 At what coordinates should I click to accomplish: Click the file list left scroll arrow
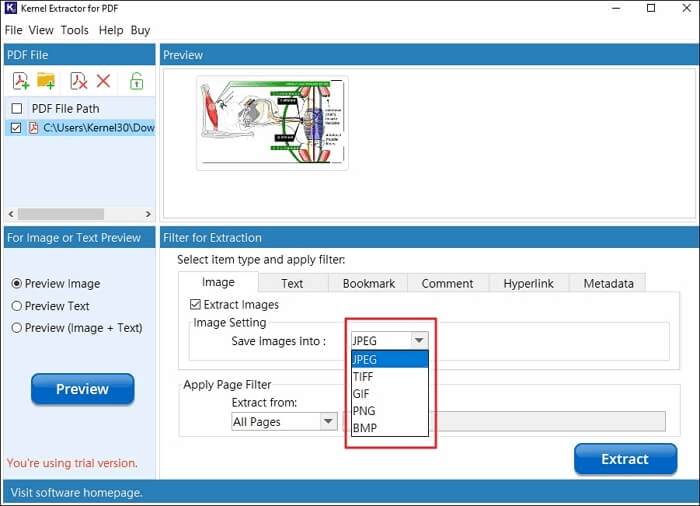coord(11,214)
